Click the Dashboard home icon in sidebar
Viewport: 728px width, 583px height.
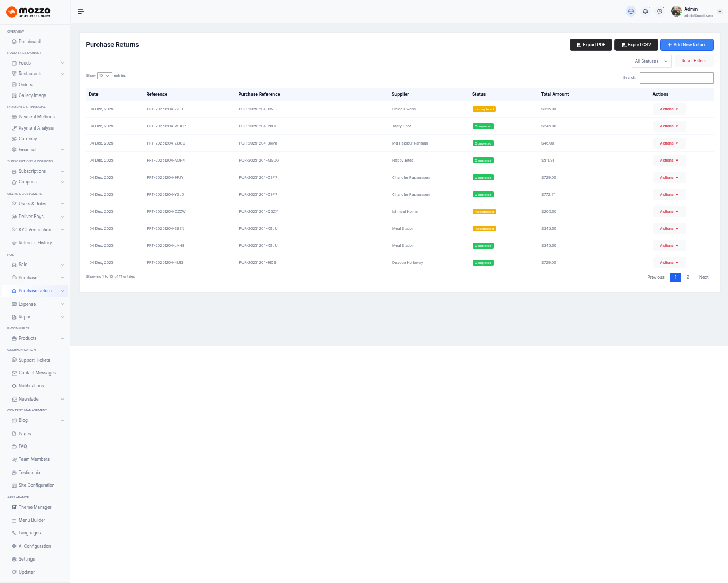(x=14, y=42)
